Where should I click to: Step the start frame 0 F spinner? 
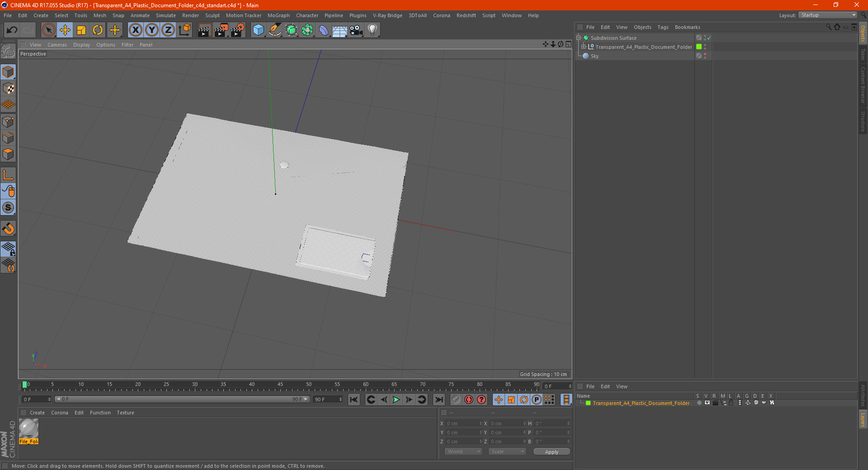click(49, 399)
